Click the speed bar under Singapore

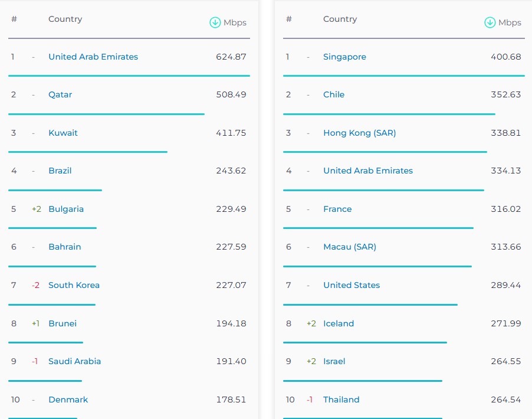pyautogui.click(x=403, y=76)
